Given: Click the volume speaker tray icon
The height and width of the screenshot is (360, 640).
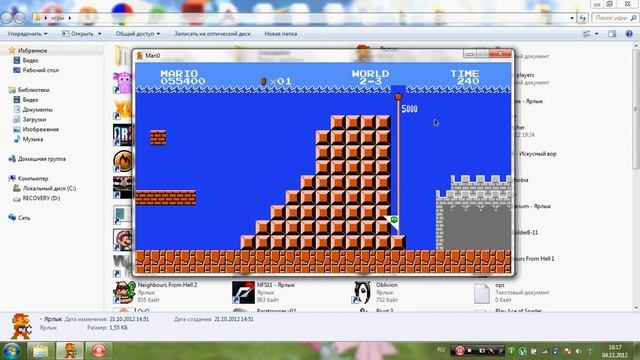Looking at the screenshot, I should 578,351.
